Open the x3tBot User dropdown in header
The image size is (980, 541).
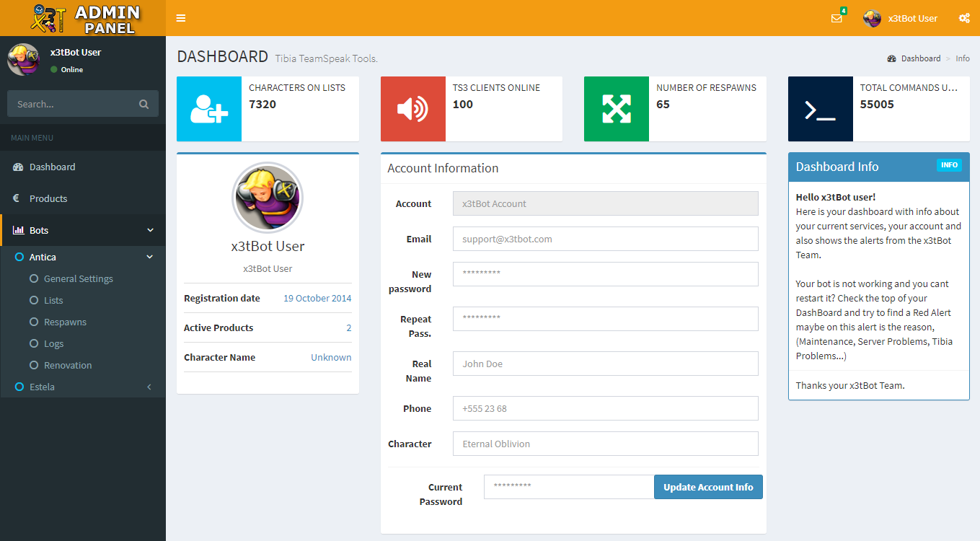901,18
